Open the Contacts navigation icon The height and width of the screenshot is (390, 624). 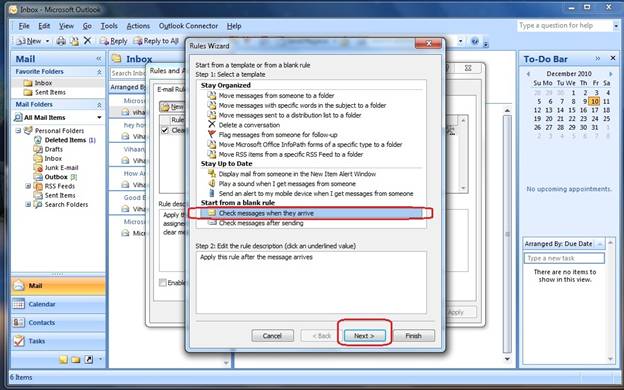(x=18, y=322)
